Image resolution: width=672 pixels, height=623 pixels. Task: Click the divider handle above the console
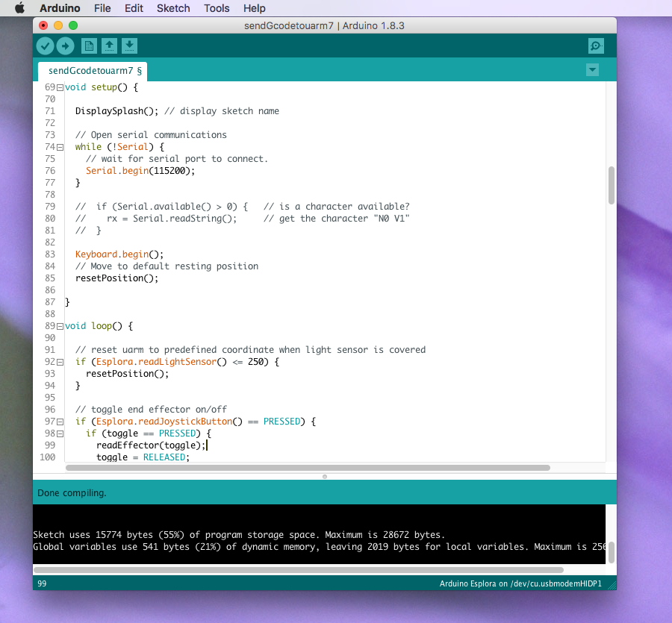(324, 476)
